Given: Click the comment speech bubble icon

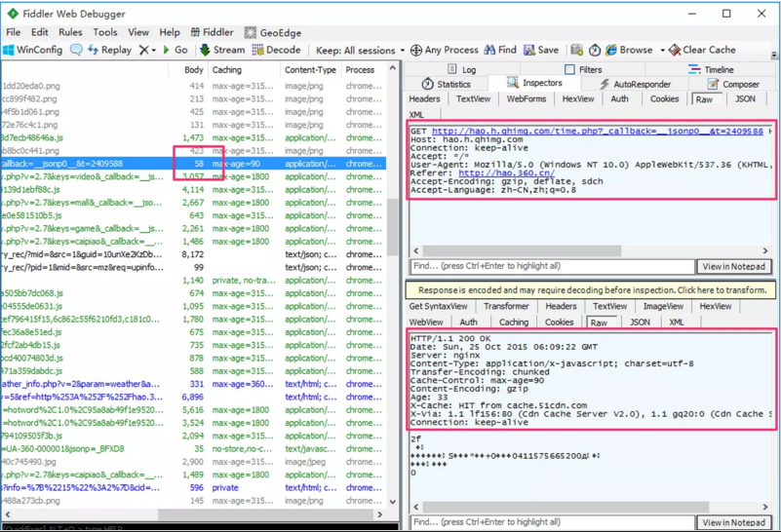Looking at the screenshot, I should [76, 50].
